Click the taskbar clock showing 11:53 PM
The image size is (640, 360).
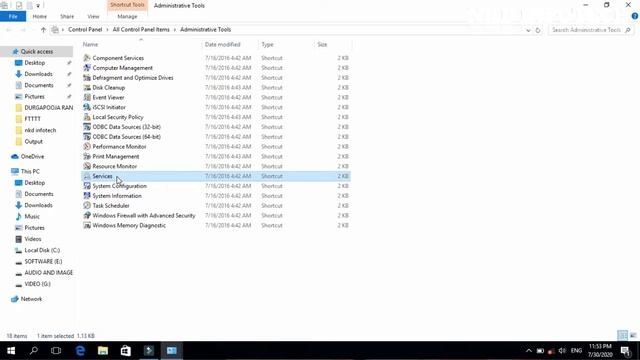pos(600,351)
